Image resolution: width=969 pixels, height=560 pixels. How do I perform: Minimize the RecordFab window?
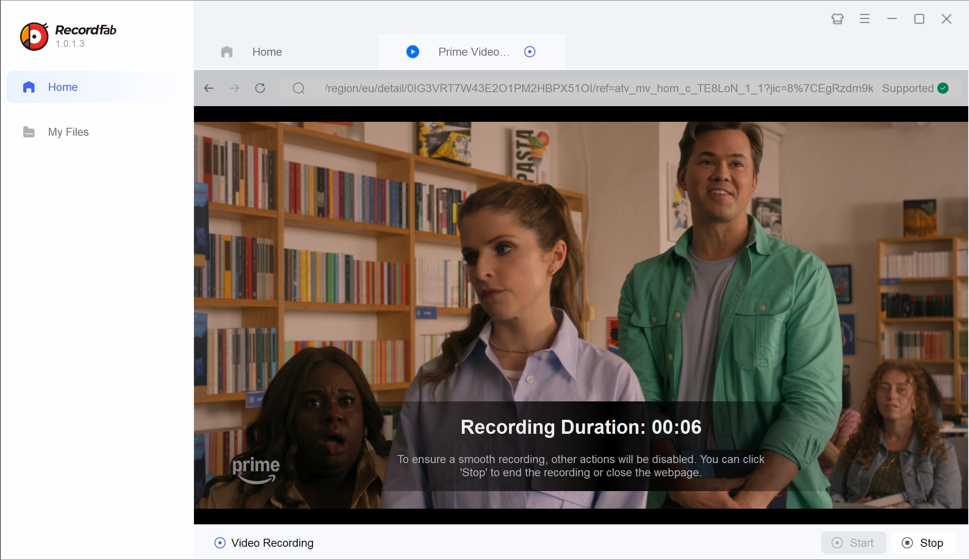[892, 19]
